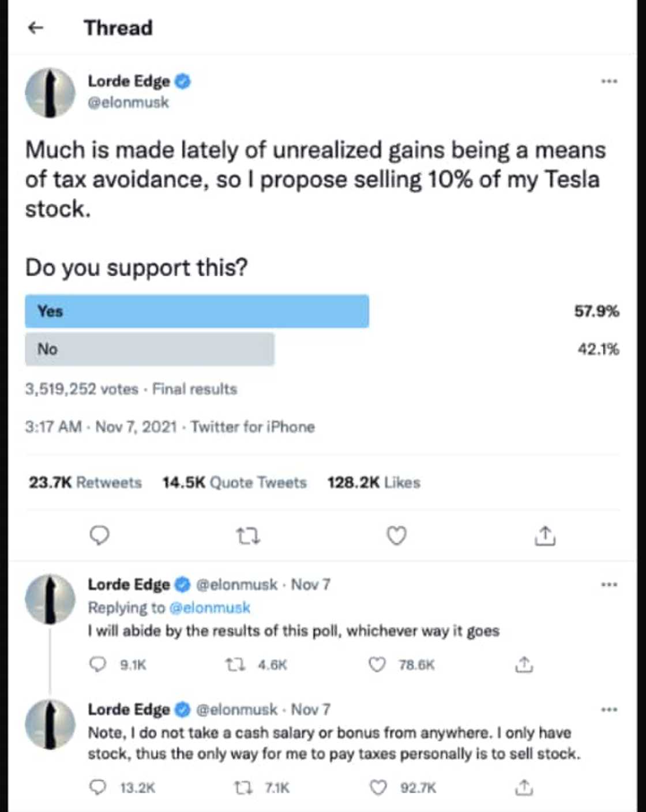
Task: Open the profile picture on main tweet
Action: pyautogui.click(x=50, y=92)
